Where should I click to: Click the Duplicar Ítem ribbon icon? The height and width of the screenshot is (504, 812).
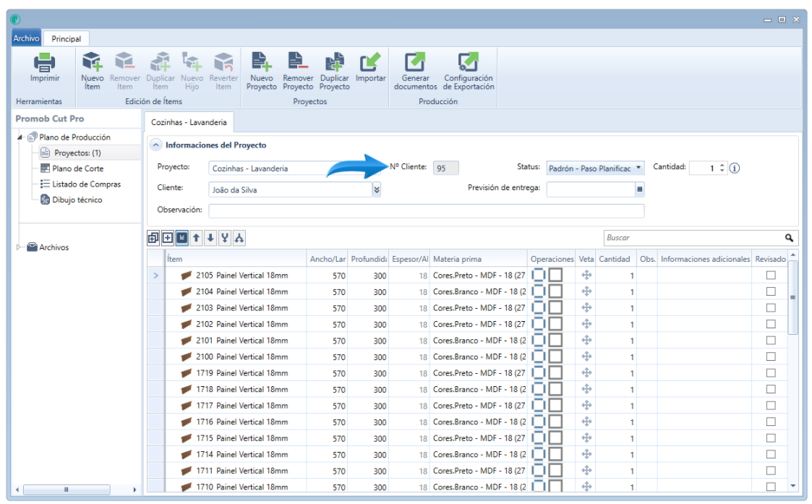pos(160,61)
